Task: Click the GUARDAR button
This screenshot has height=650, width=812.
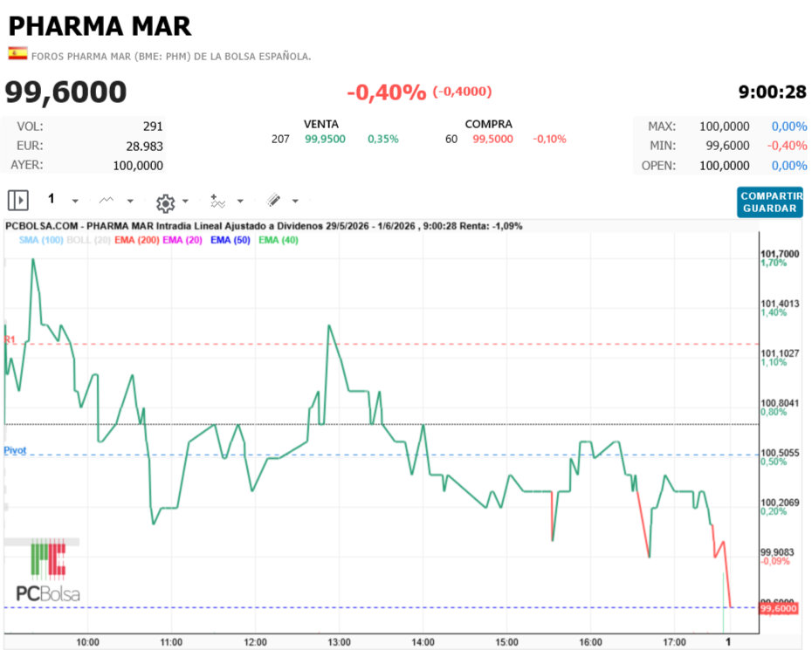Action: (769, 209)
